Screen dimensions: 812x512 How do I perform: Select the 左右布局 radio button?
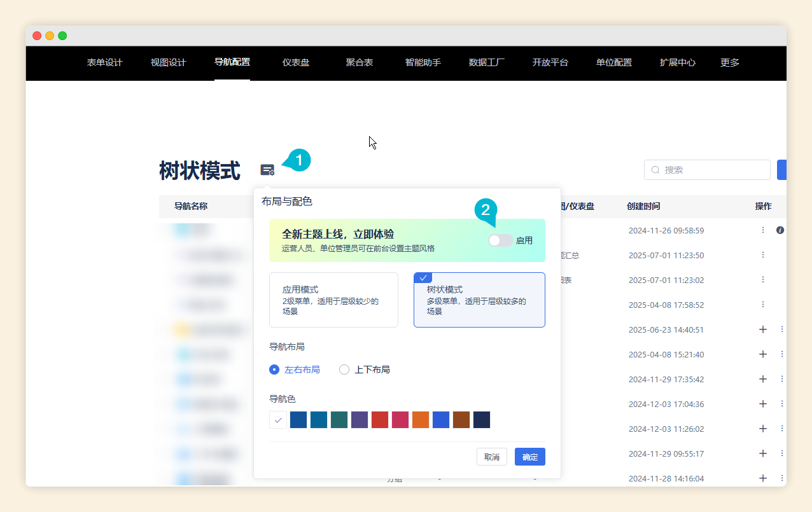(x=274, y=370)
